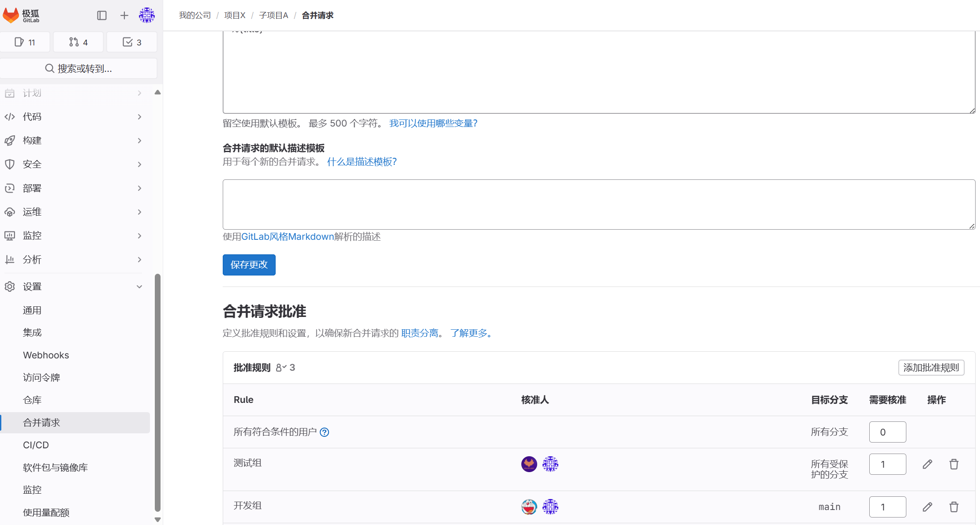
Task: Delete the 开发组 rule with trash icon
Action: coord(954,506)
